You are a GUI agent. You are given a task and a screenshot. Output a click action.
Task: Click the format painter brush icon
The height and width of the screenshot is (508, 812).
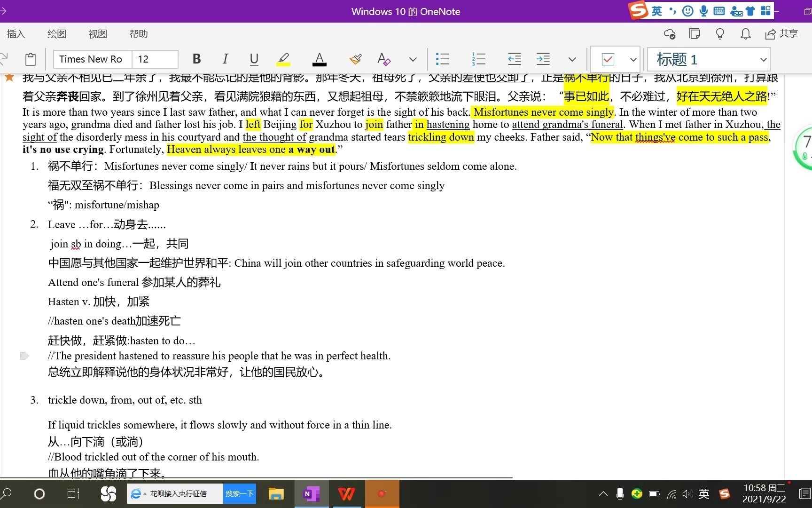pos(356,59)
